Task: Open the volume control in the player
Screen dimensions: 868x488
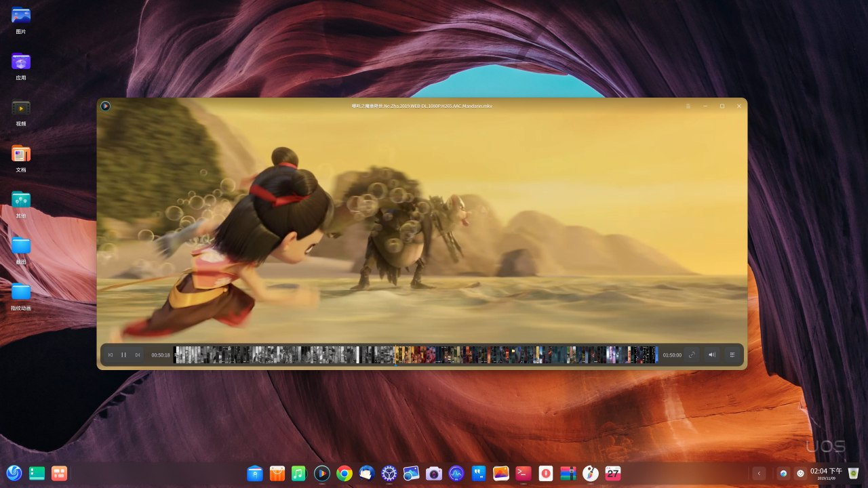Action: (712, 354)
